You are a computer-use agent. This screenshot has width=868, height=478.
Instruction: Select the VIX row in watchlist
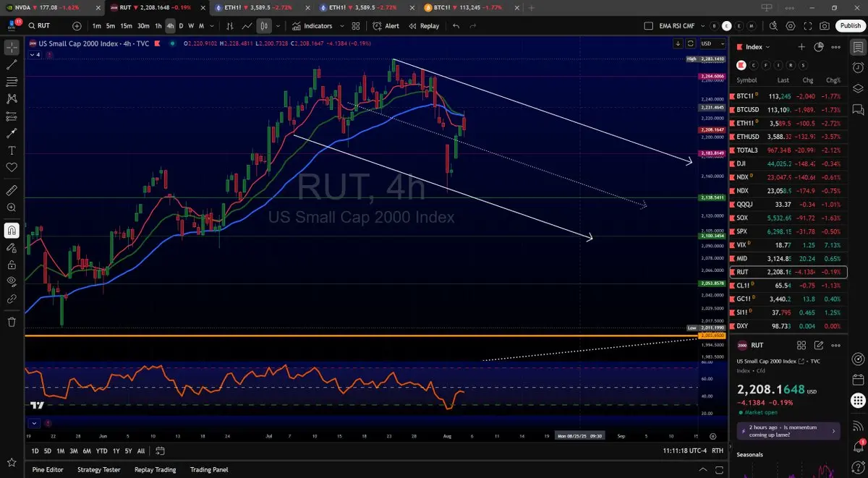click(x=788, y=245)
